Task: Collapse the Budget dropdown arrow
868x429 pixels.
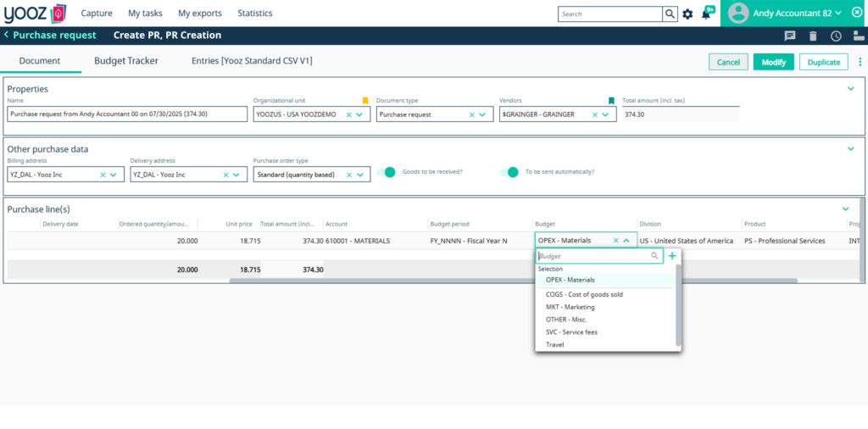Action: 626,240
